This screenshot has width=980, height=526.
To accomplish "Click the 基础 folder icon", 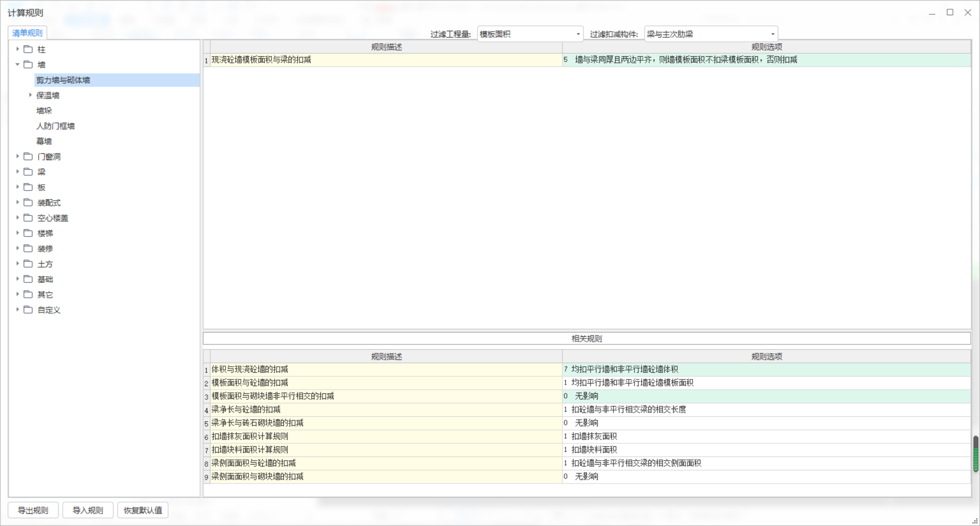I will tap(28, 279).
